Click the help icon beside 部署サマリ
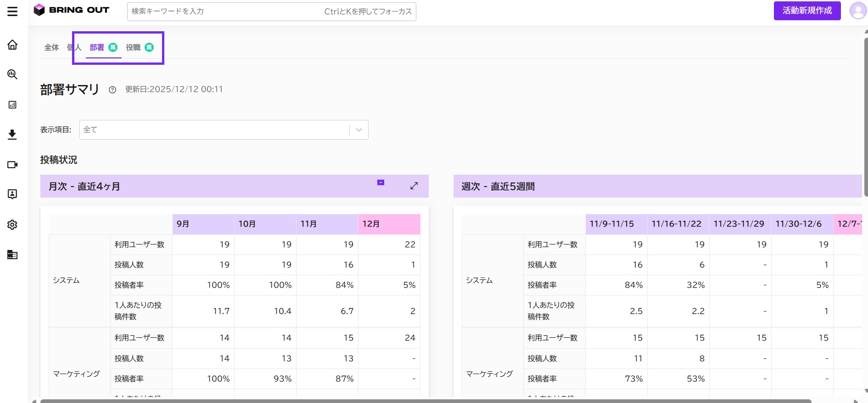The width and height of the screenshot is (868, 403). (112, 90)
